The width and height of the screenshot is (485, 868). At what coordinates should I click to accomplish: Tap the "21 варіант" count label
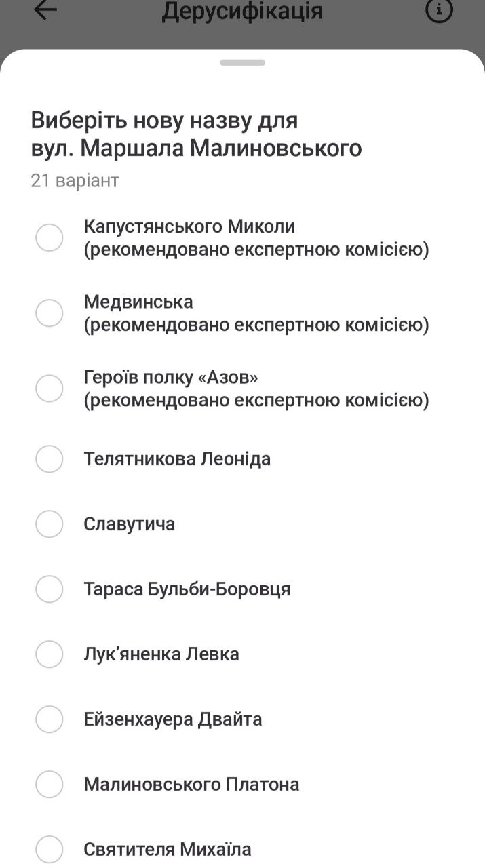(x=75, y=180)
